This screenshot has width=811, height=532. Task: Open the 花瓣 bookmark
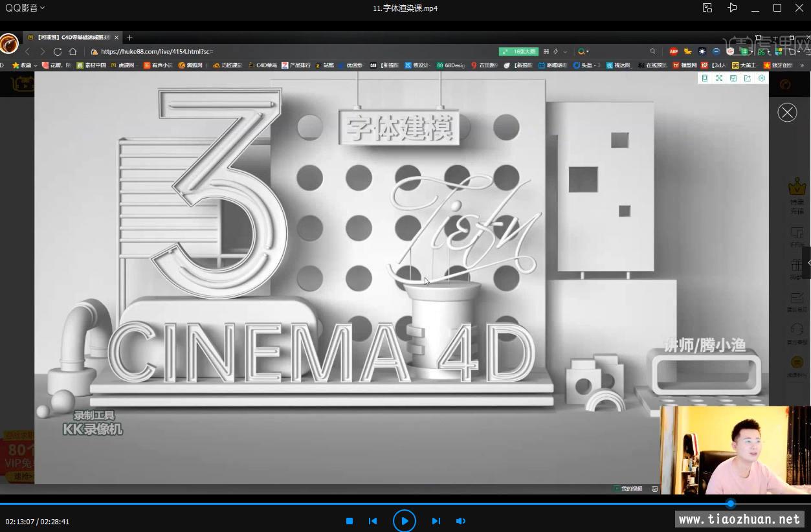[56, 65]
